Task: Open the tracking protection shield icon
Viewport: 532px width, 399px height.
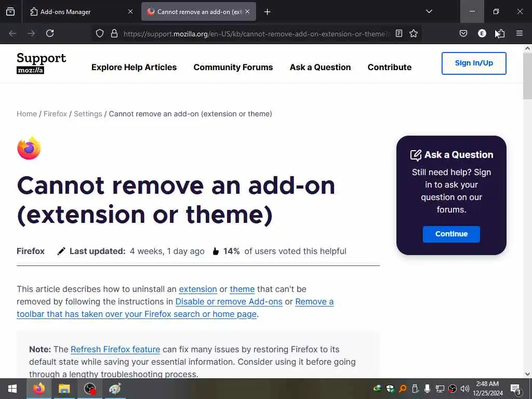Action: [99, 33]
